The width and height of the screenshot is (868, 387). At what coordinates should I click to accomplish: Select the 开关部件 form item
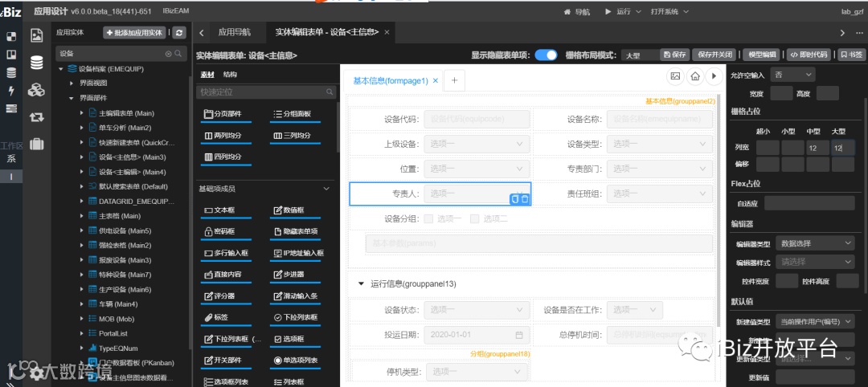(227, 361)
